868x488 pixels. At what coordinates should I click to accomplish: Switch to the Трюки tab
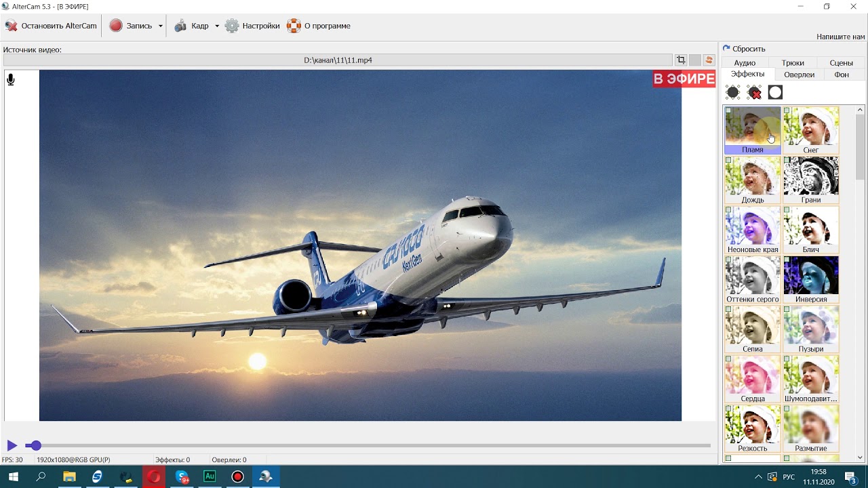tap(793, 62)
